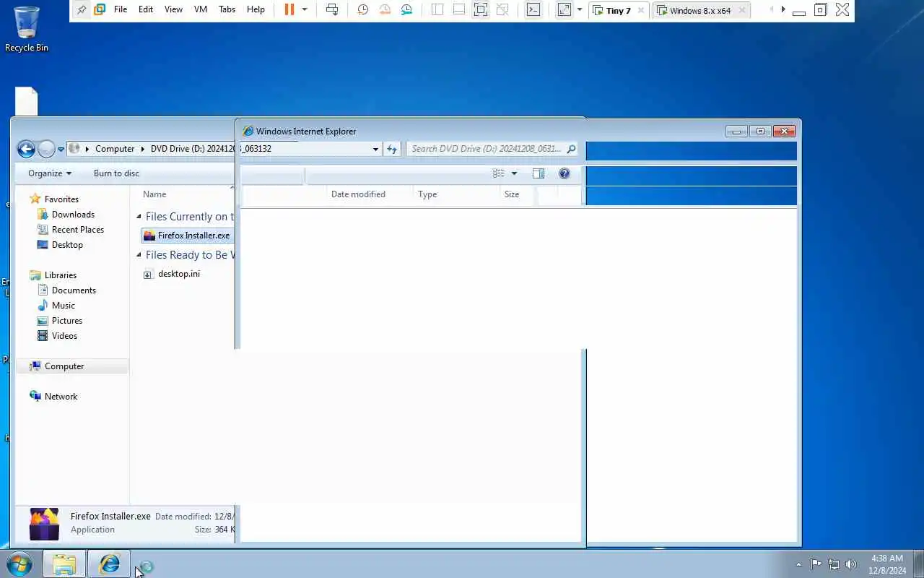Open the VM menu
The width and height of the screenshot is (924, 578).
[201, 9]
